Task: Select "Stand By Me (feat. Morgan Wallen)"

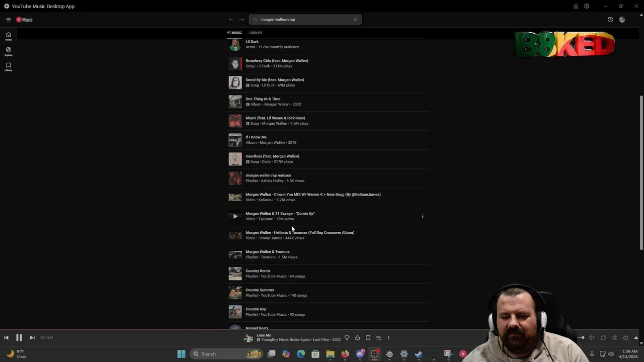Action: [x=329, y=82]
